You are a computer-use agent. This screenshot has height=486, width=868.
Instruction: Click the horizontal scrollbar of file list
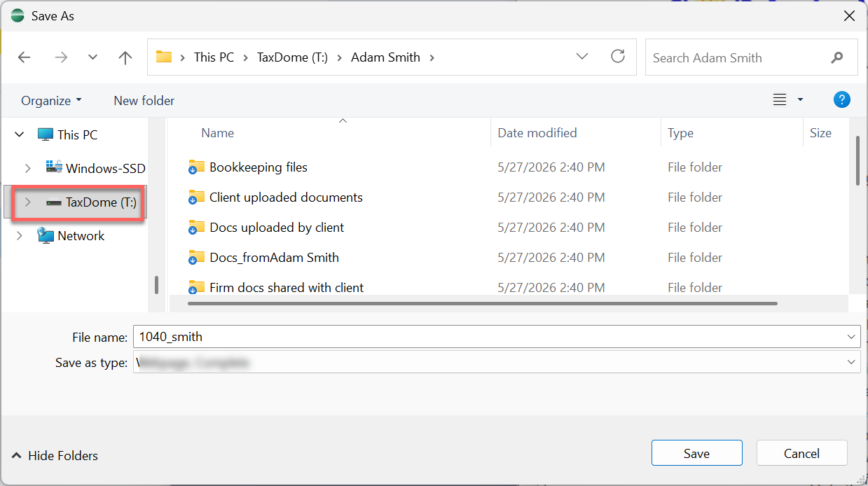(483, 304)
